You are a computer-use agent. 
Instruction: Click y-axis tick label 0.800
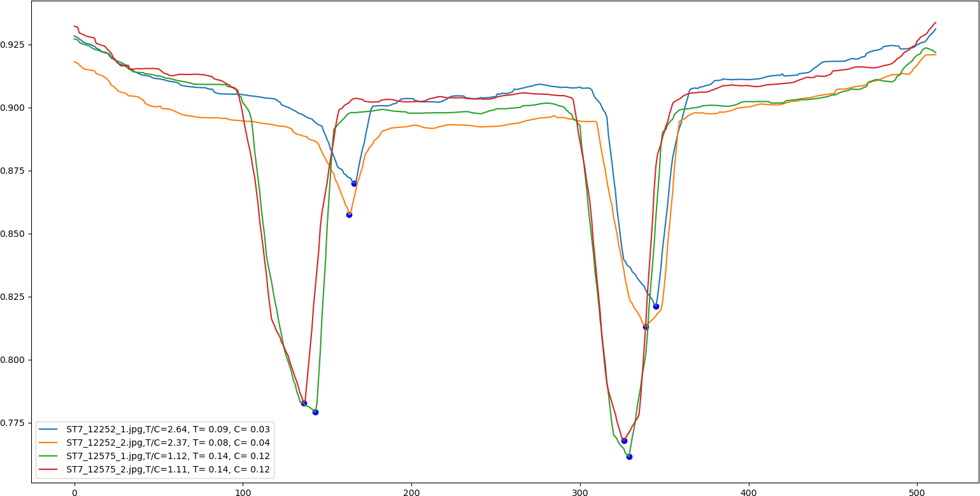13,360
